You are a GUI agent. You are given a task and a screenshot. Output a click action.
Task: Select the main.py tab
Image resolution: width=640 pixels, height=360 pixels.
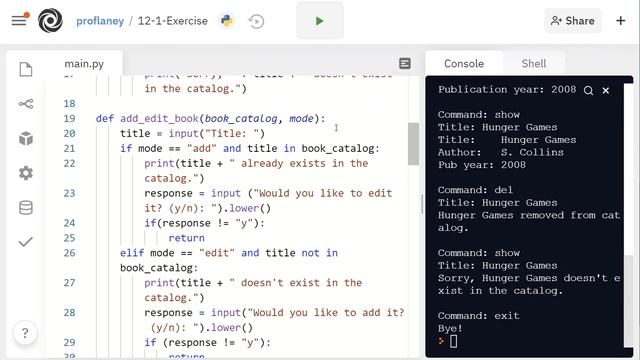84,64
